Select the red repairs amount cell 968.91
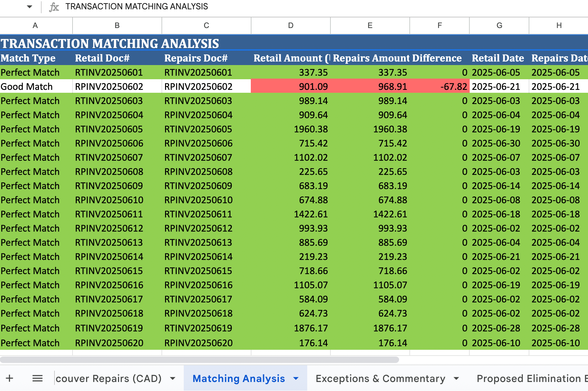This screenshot has width=588, height=391. [370, 86]
